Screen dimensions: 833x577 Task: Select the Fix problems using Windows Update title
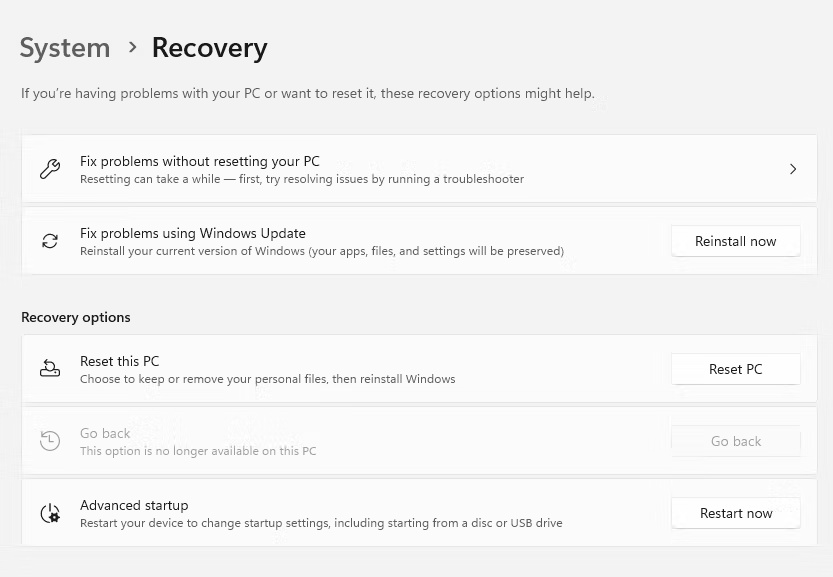coord(193,233)
